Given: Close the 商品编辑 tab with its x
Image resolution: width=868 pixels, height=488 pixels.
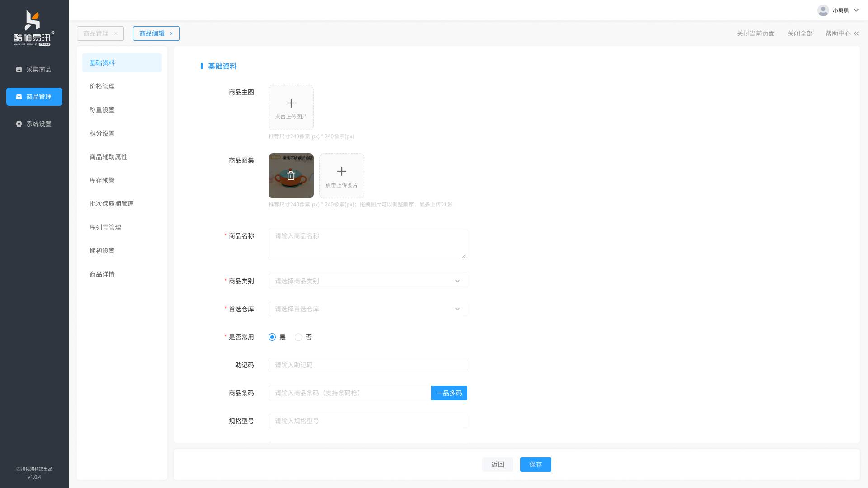Looking at the screenshot, I should click(172, 33).
